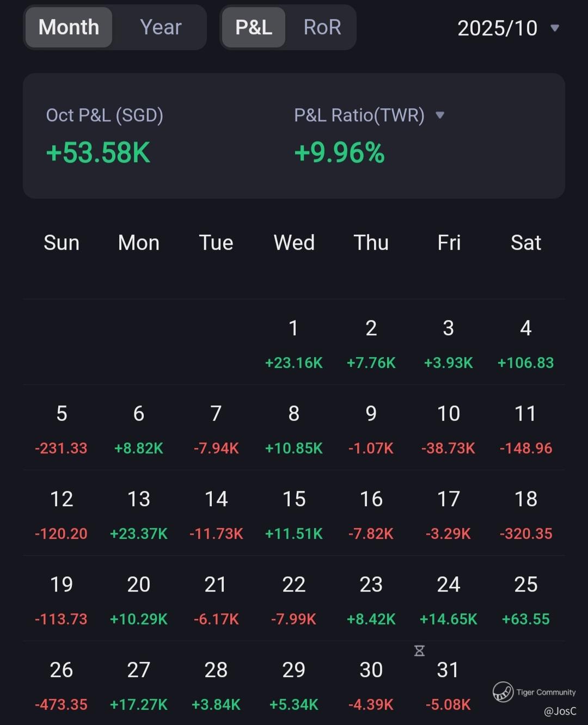Select the RoR display mode

click(322, 27)
